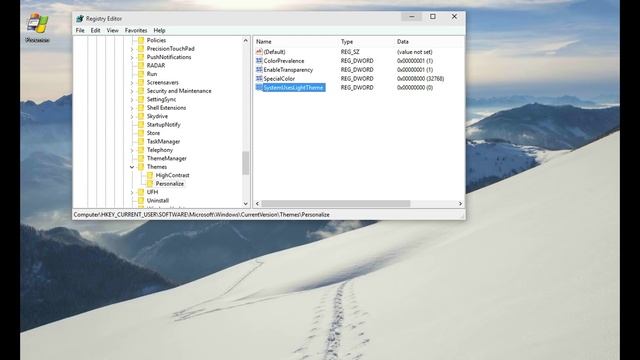
Task: Click the RADAR folder icon
Action: 141,65
